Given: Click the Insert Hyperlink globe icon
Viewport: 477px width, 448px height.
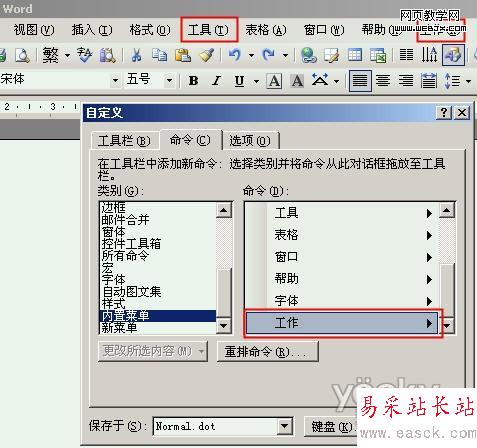Looking at the screenshot, I should pos(308,55).
